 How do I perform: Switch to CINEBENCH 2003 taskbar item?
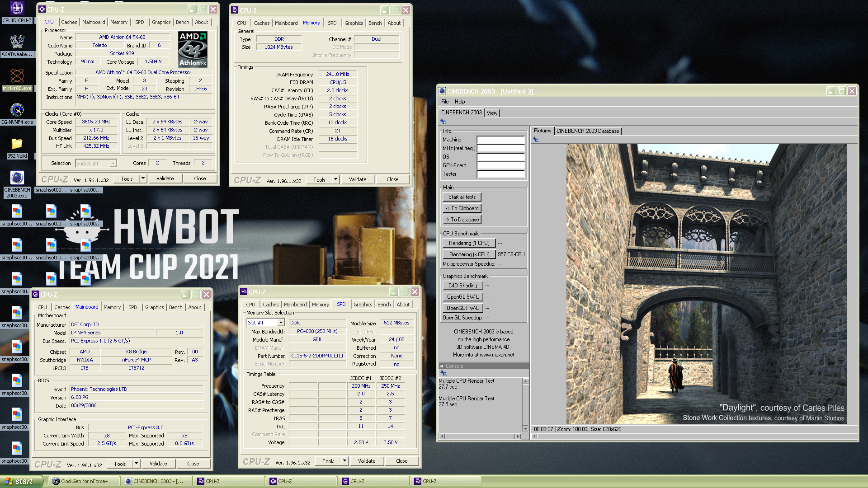156,481
